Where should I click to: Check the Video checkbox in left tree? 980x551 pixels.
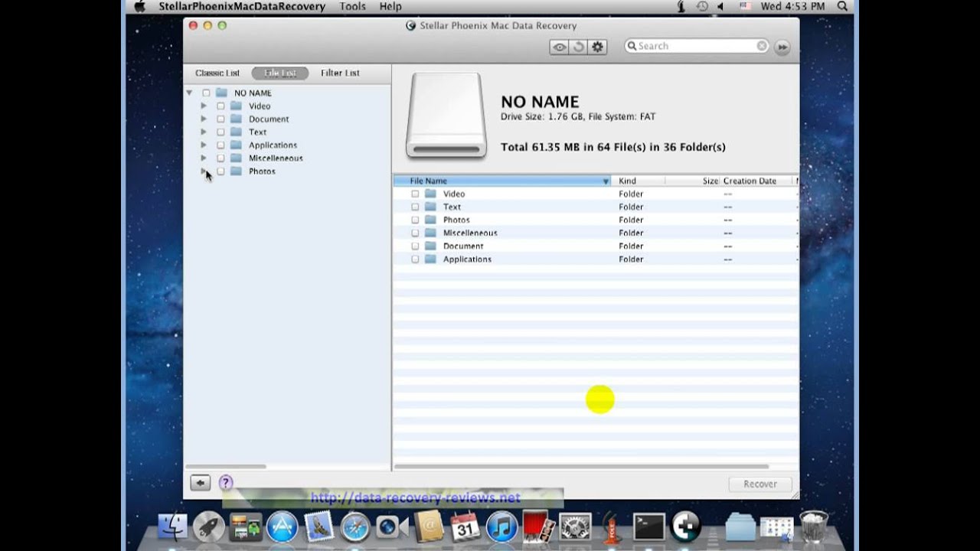pos(220,106)
